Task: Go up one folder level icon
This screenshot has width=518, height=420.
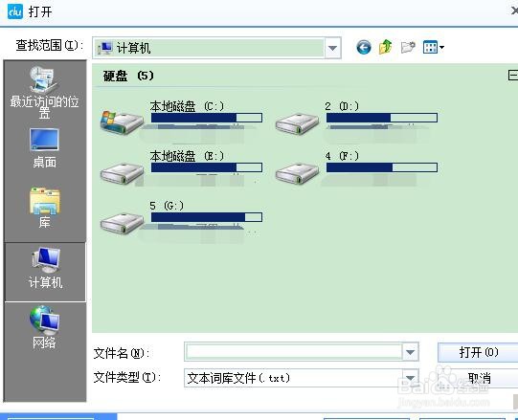Action: point(385,47)
